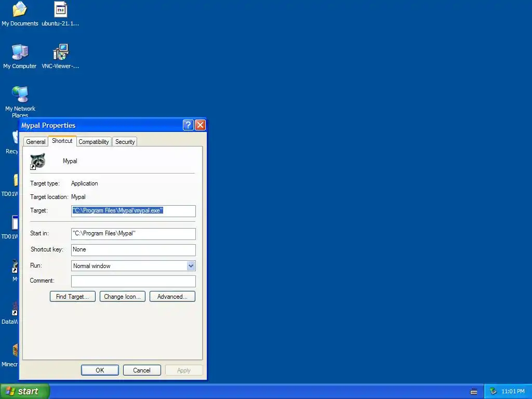This screenshot has width=532, height=399.
Task: Switch to the Security tab
Action: [x=125, y=142]
